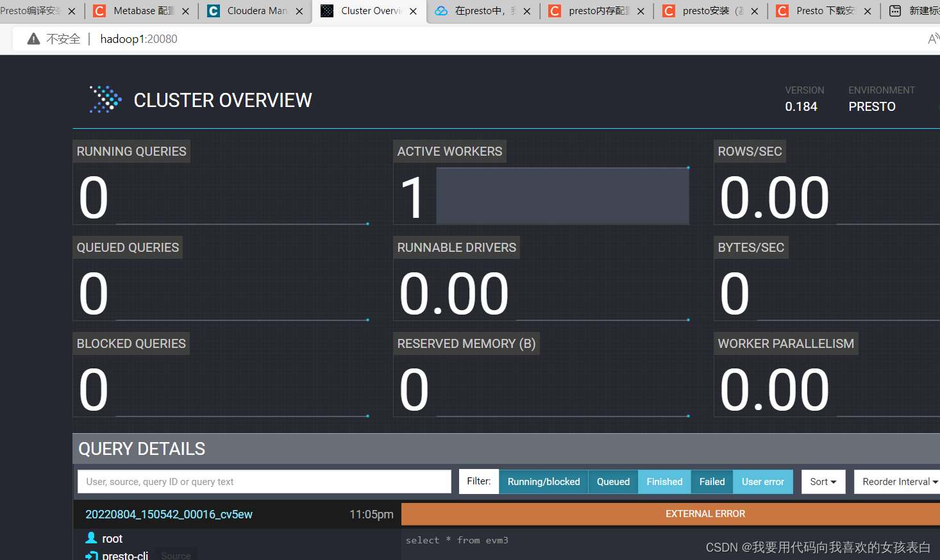Switch to the Presto 下载安装 tab

pos(821,11)
